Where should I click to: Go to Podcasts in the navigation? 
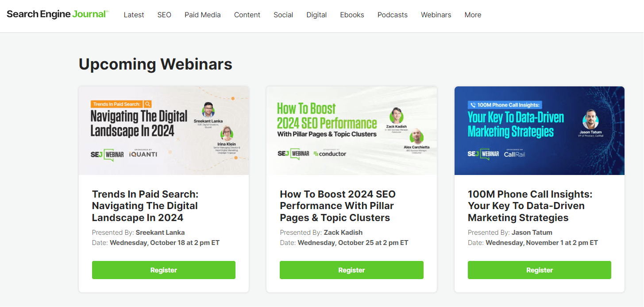click(x=393, y=15)
